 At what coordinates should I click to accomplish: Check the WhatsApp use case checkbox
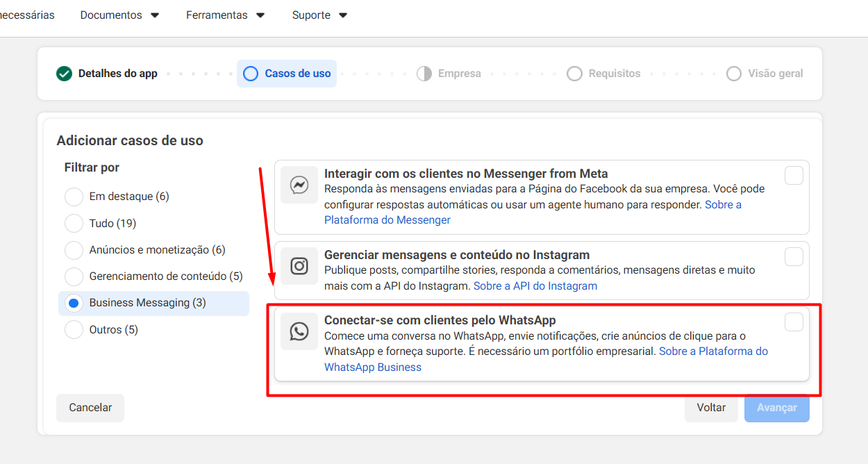click(x=794, y=322)
